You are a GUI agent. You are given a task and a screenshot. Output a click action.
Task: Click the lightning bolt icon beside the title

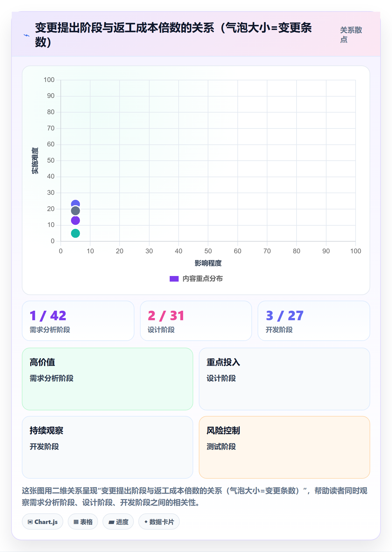tap(27, 35)
